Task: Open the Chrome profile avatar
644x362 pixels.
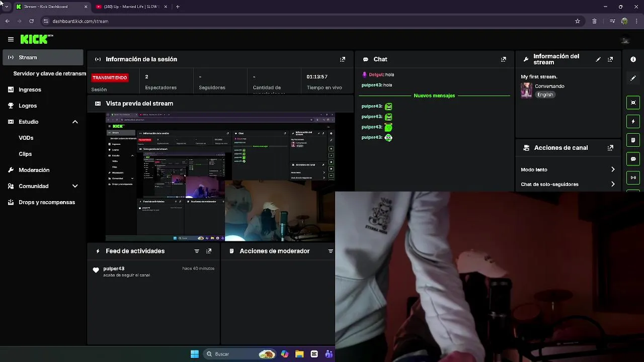Action: [624, 21]
